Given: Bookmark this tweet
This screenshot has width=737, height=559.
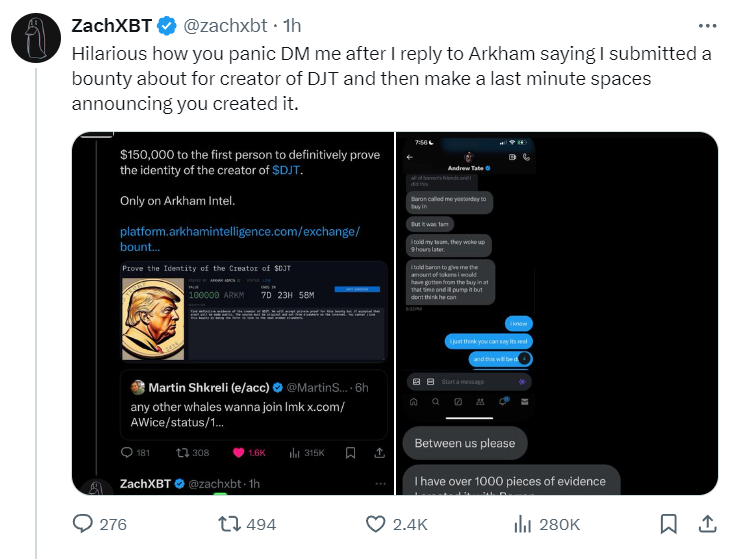Looking at the screenshot, I should click(x=668, y=524).
